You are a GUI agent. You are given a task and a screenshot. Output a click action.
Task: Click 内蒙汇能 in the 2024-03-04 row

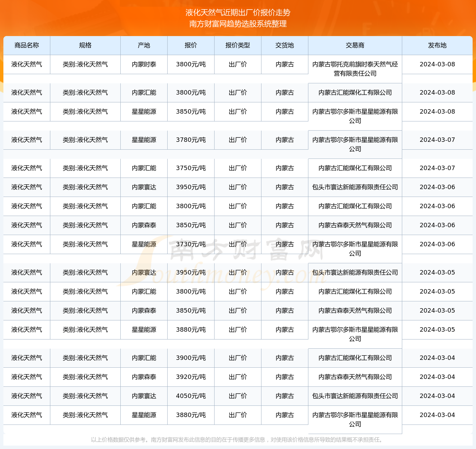[144, 358]
